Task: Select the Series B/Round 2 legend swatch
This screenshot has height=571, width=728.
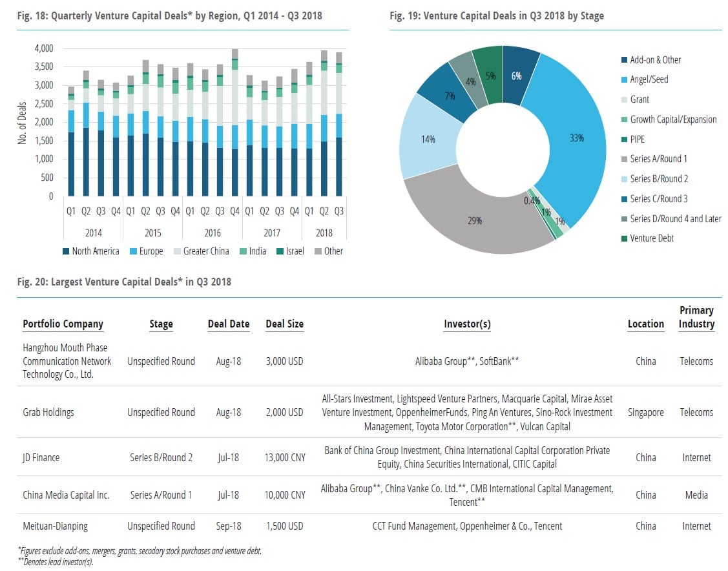Action: (x=623, y=179)
